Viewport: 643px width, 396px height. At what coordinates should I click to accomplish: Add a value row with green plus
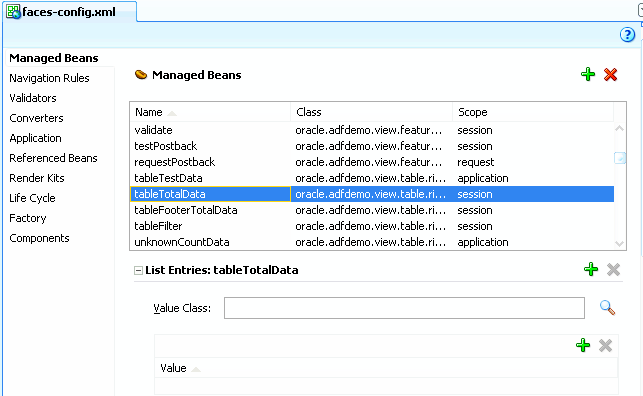coord(583,345)
